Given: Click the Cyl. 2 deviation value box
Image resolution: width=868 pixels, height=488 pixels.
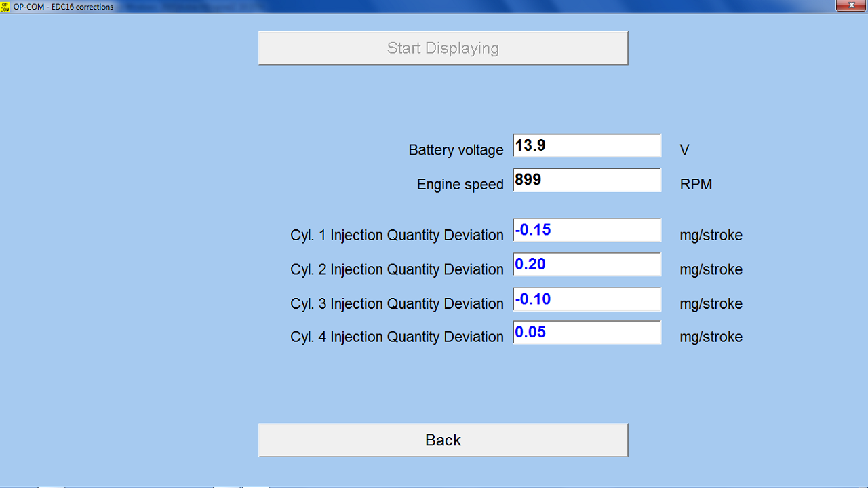Looking at the screenshot, I should tap(587, 265).
